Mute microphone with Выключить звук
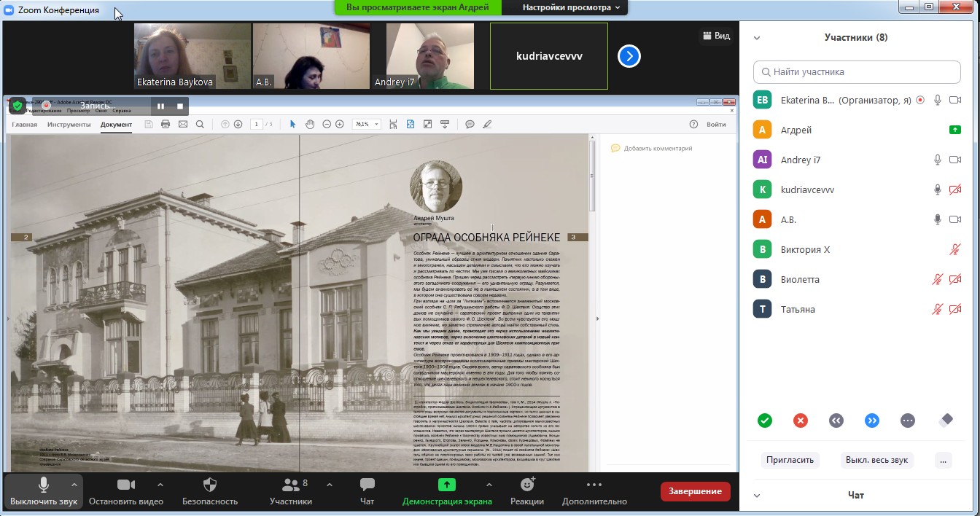Screen dimensions: 980x516 coord(43,485)
